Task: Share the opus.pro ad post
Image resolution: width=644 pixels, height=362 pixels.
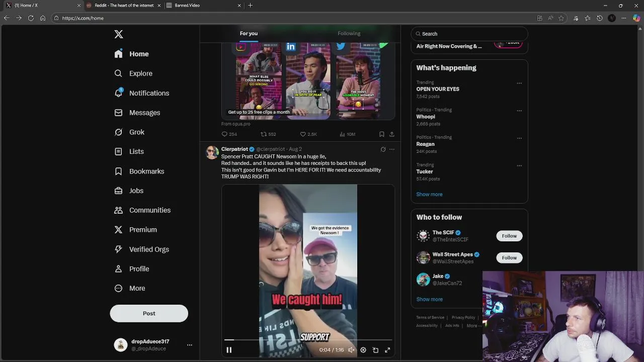Action: click(x=392, y=134)
